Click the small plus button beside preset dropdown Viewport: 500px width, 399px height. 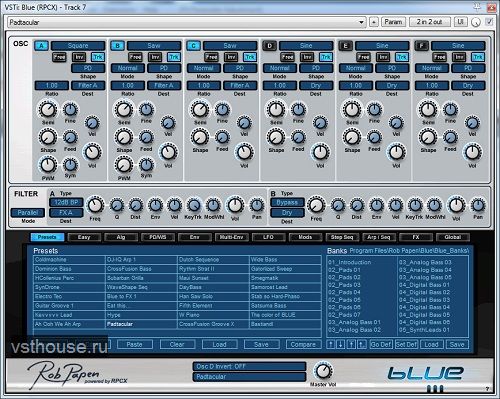(374, 22)
